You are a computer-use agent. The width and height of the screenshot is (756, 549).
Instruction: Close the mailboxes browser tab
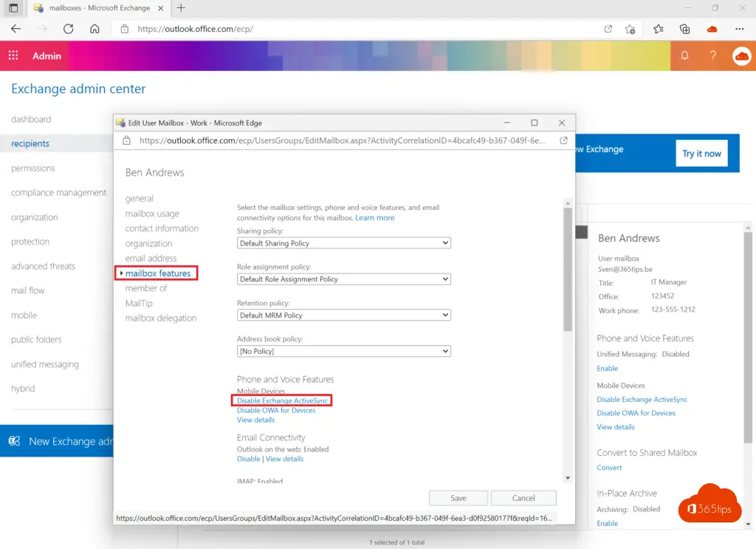(x=161, y=8)
